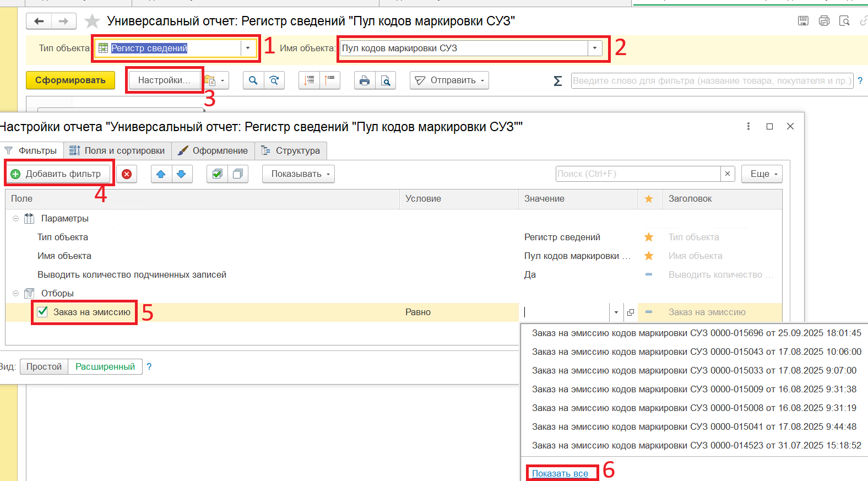Move filter up with blue arrow
868x481 pixels.
tap(161, 174)
